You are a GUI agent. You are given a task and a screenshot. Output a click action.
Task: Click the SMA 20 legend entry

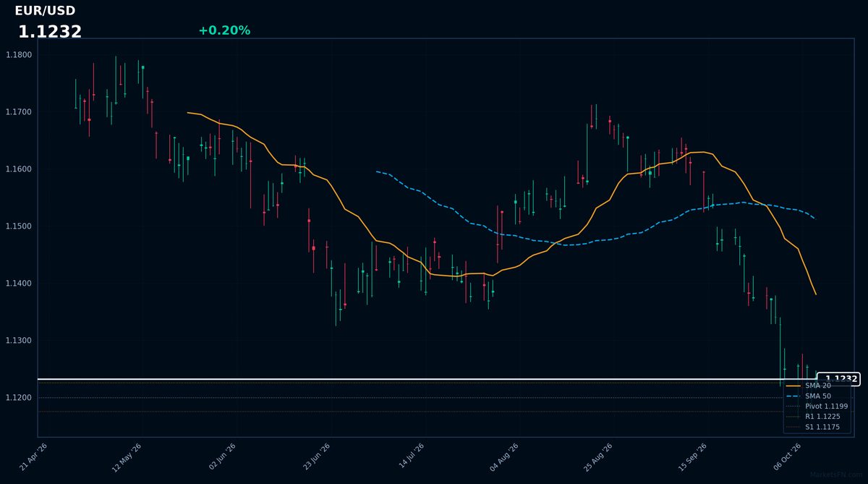coord(817,386)
